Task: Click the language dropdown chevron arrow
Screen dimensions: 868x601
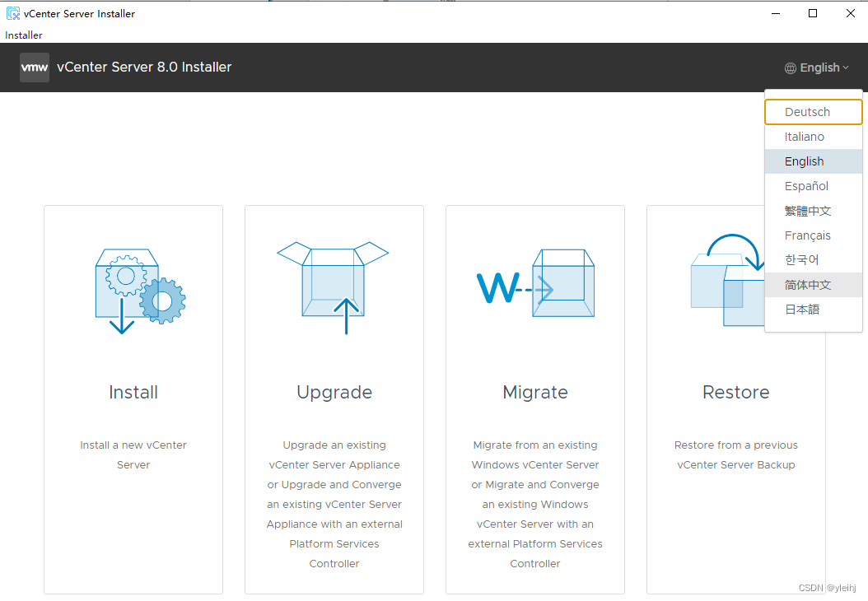Action: pyautogui.click(x=845, y=68)
